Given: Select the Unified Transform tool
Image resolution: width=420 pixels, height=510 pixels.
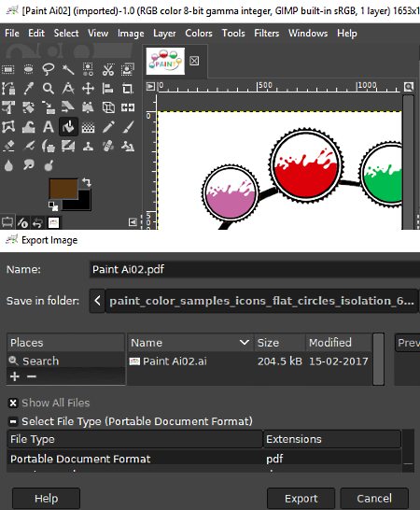Looking at the screenshot, I should point(8,107).
